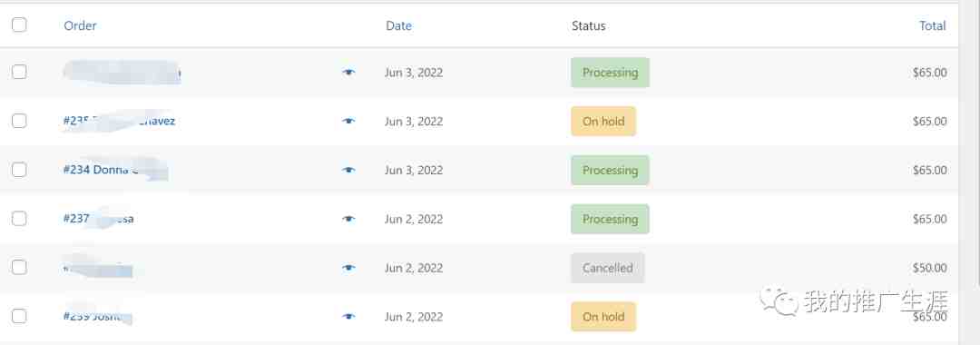Click Processing status badge of order #237
Screen dimensions: 980x345
point(610,219)
